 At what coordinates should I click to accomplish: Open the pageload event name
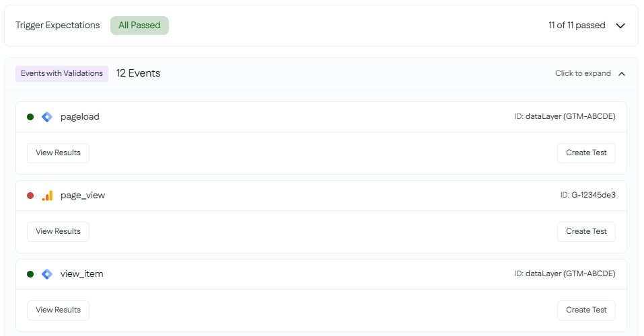click(79, 117)
